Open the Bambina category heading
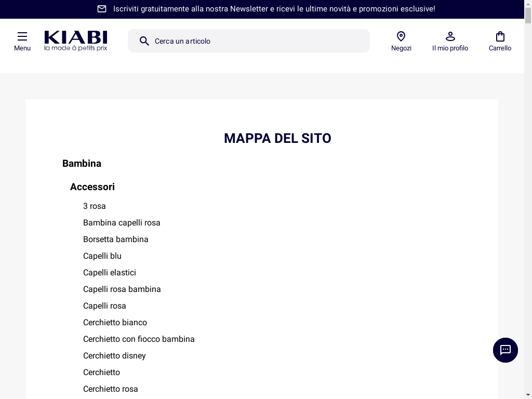This screenshot has height=399, width=532. 82,164
